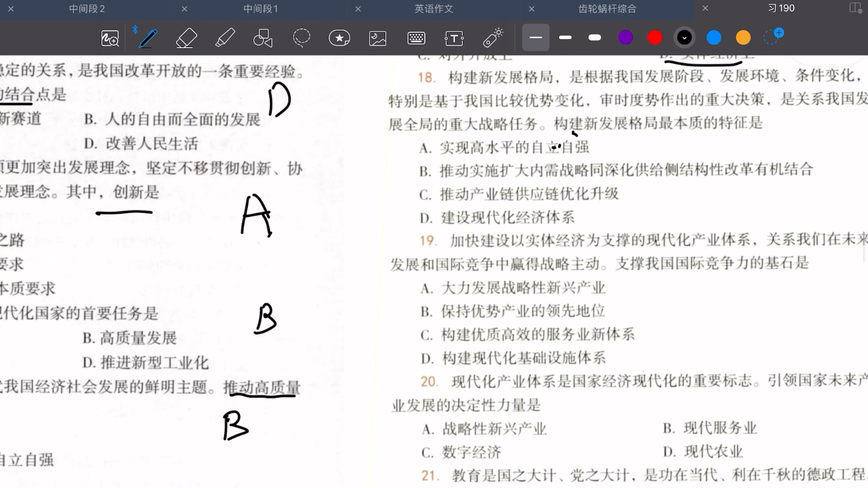Tap option D. 现代农业
This screenshot has width=868, height=488.
click(x=702, y=451)
